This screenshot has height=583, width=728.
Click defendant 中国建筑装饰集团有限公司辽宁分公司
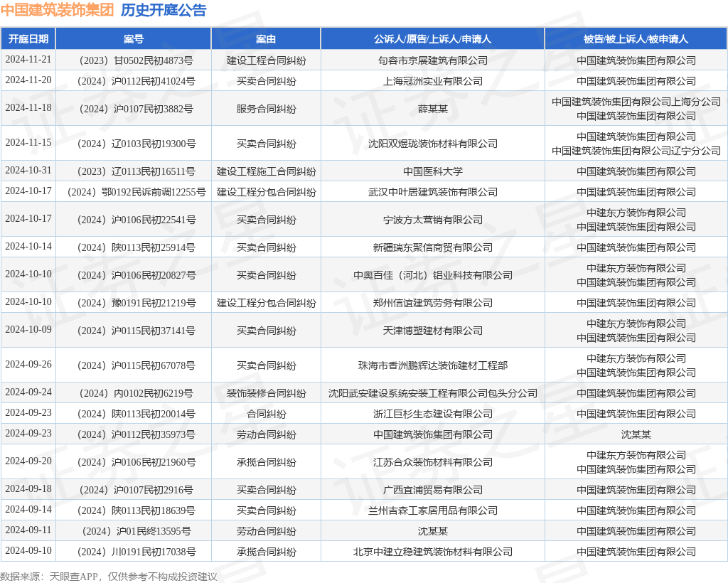[636, 151]
